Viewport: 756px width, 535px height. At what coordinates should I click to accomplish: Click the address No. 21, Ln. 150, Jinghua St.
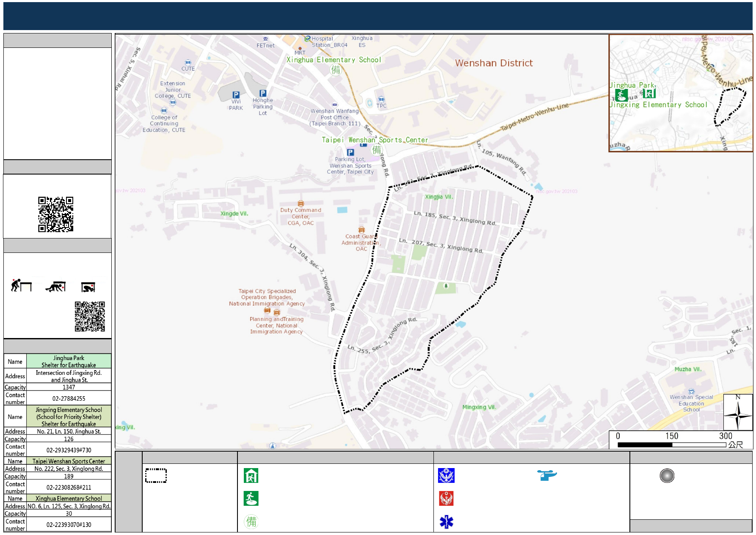69,431
